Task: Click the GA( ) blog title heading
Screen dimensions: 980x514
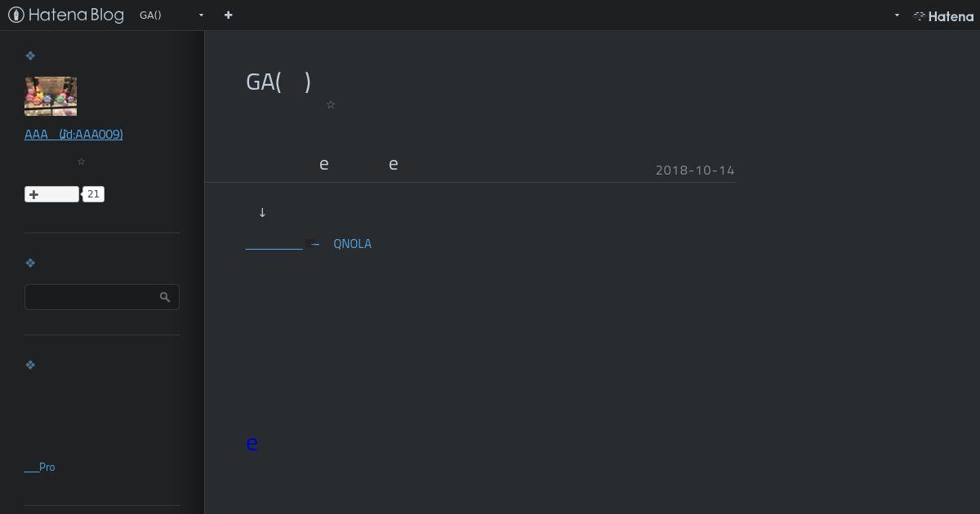Action: pos(278,82)
